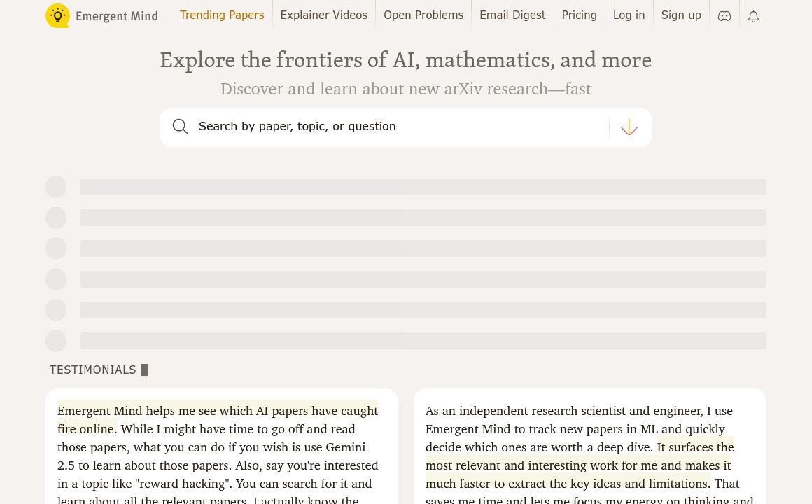Open the Trending Papers tab

222,15
